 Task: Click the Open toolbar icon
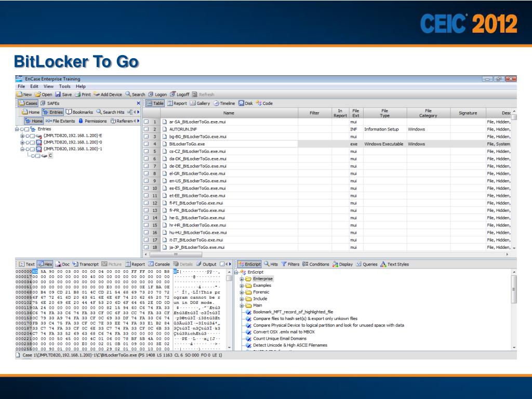click(38, 95)
